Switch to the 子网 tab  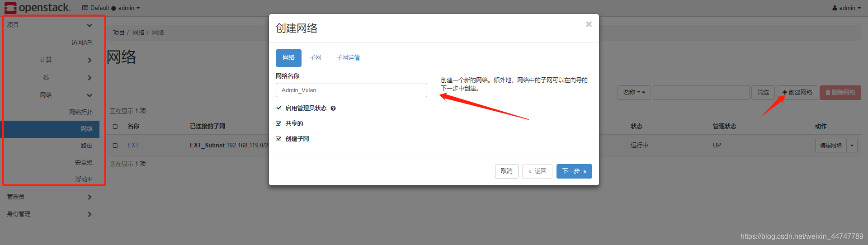(x=316, y=57)
